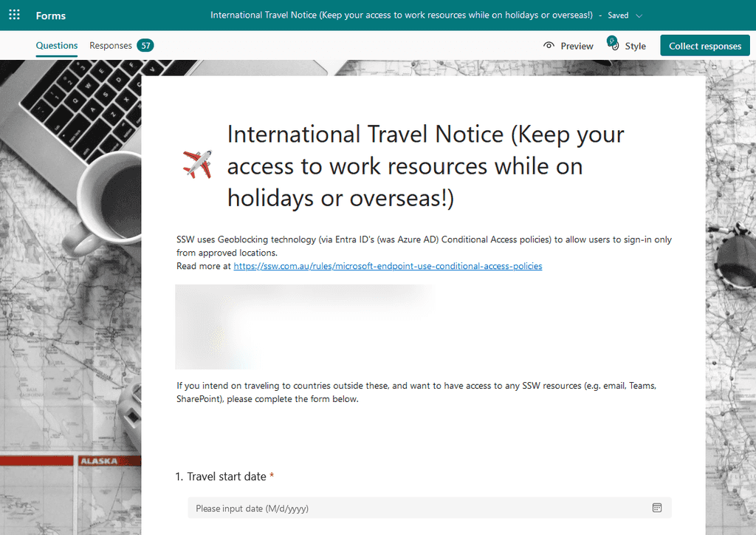Select the blurred image in the form body
This screenshot has height=535, width=756.
pos(303,327)
